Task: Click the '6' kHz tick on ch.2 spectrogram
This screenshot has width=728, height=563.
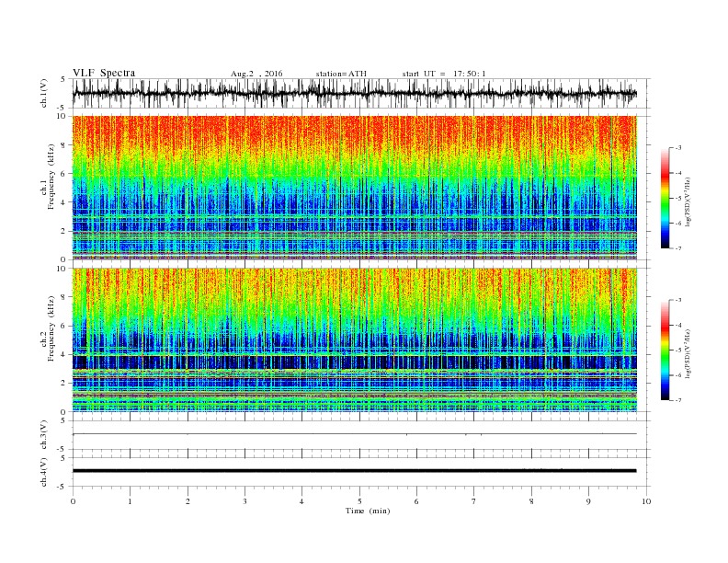Action: (64, 326)
